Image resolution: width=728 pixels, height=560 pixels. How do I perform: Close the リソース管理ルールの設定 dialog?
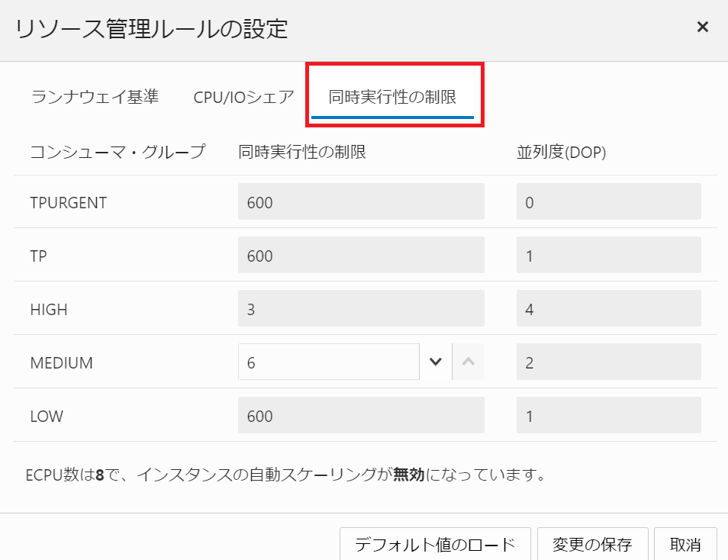702,26
